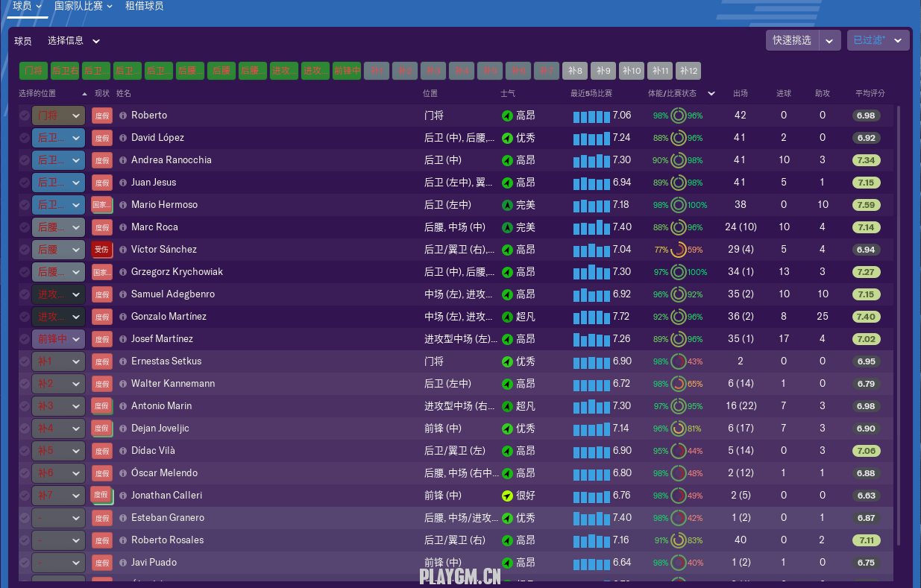Image resolution: width=921 pixels, height=588 pixels.
Task: Open the 国家队比赛 tab menu
Action: point(84,6)
